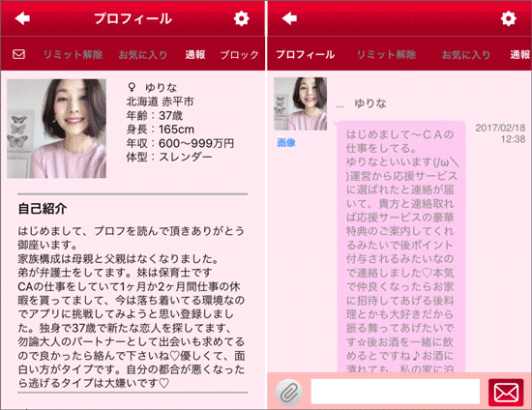
Task: Open the large profile photo of ゆりな
Action: tap(56, 129)
